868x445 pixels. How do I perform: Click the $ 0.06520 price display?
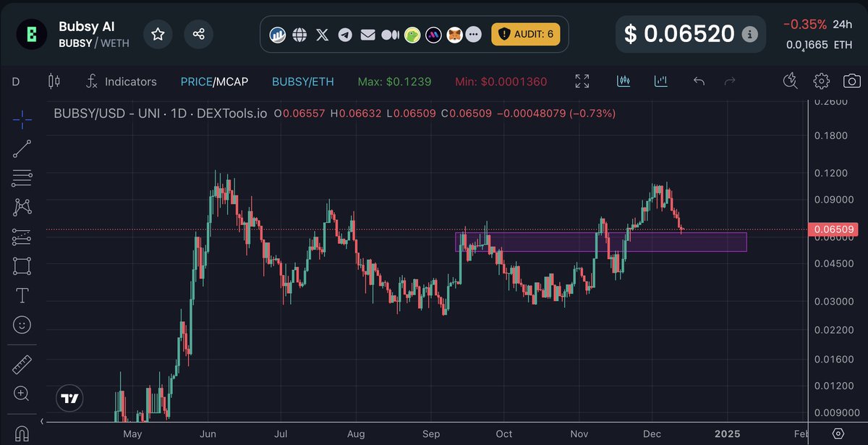tap(680, 33)
